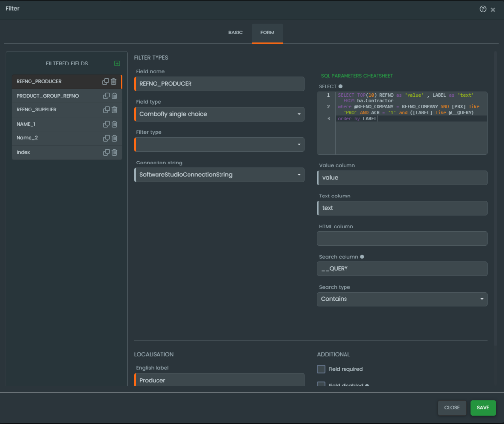Image resolution: width=504 pixels, height=424 pixels.
Task: Change Search type from Contains
Action: tap(402, 299)
